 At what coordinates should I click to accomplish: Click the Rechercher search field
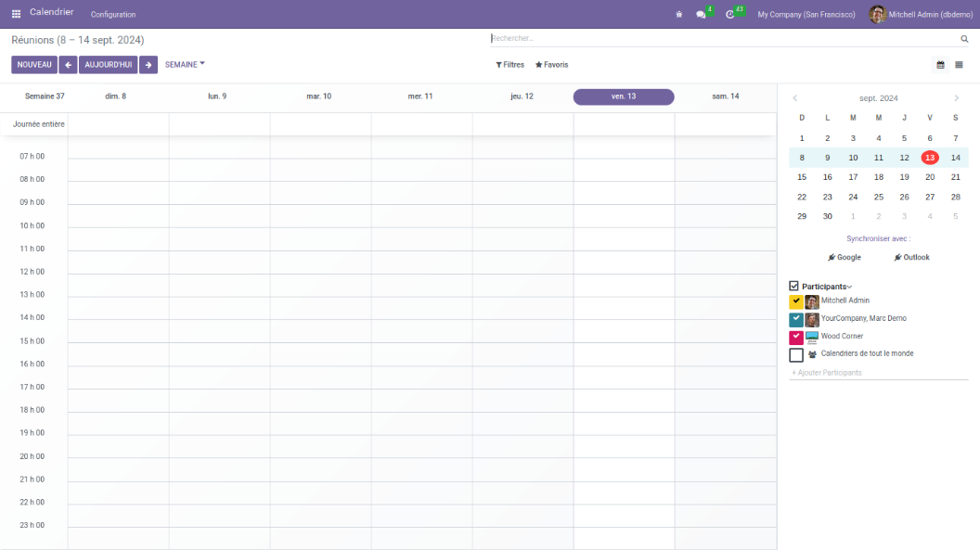[x=724, y=39]
